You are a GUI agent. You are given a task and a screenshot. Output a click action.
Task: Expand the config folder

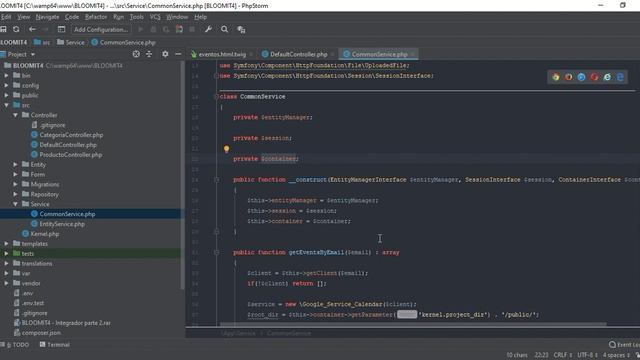tap(7, 85)
